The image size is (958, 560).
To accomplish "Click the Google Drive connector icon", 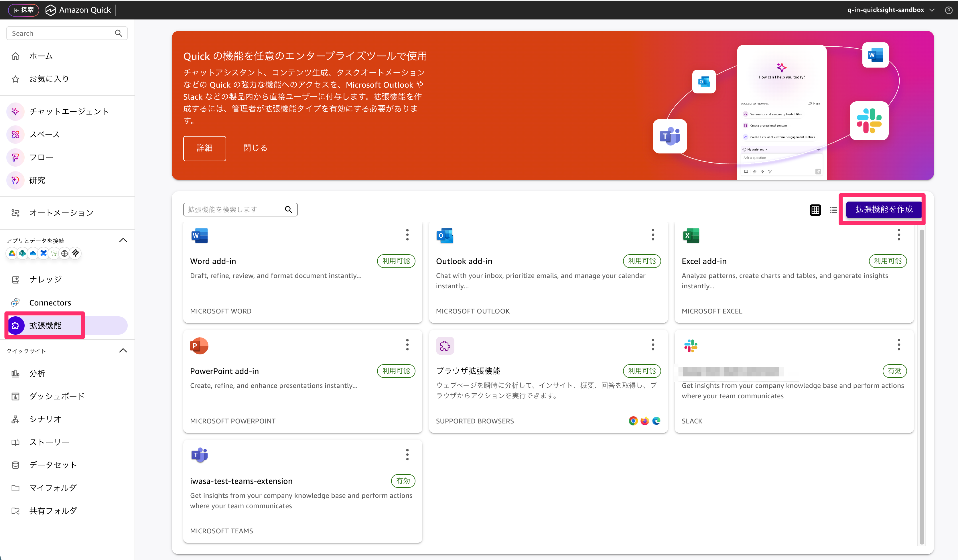I will [x=12, y=253].
